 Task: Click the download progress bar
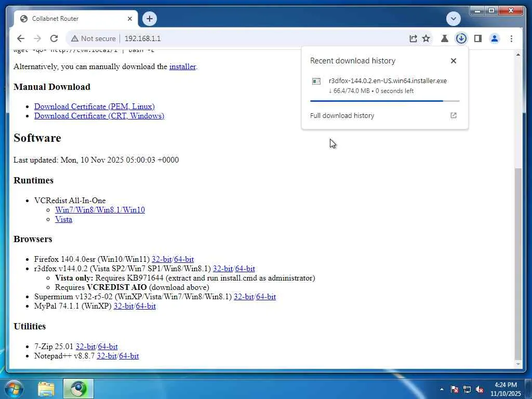(x=385, y=101)
